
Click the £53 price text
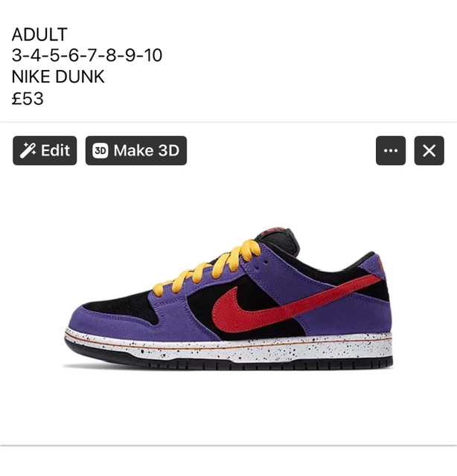click(x=28, y=98)
